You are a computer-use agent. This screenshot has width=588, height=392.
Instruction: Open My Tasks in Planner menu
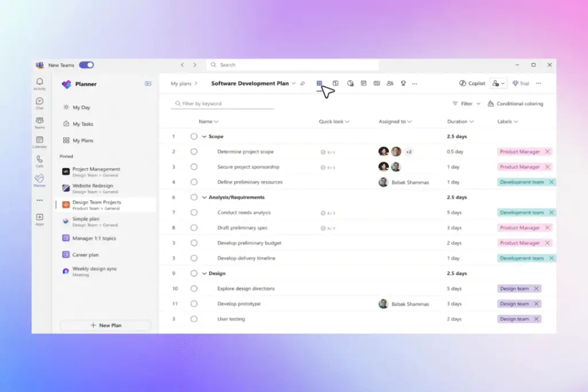pos(83,124)
